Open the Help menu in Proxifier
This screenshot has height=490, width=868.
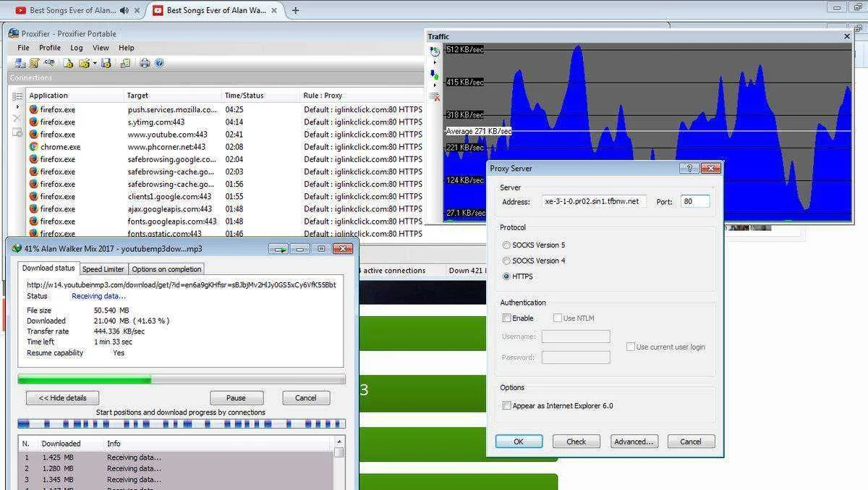click(127, 48)
